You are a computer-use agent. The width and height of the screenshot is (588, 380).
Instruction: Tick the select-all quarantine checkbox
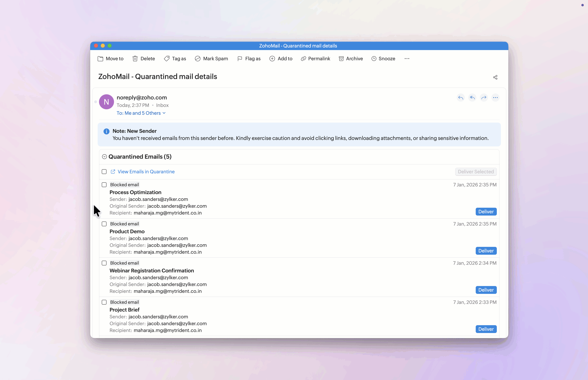click(104, 172)
